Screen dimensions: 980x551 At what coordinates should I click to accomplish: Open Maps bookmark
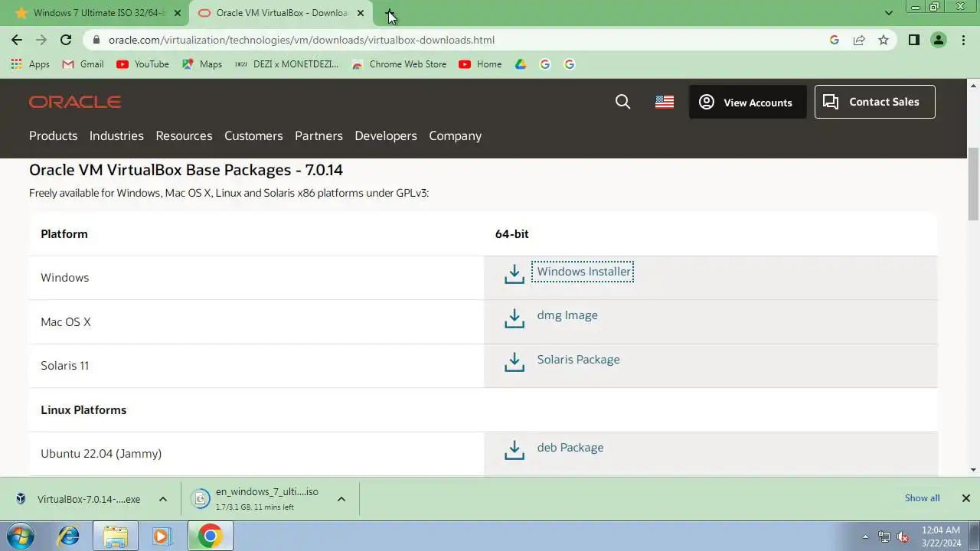point(202,64)
